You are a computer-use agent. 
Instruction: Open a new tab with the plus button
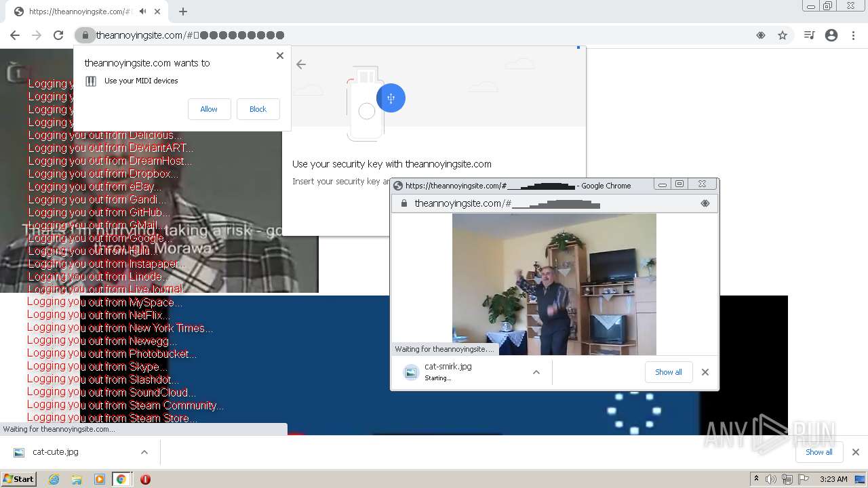pos(183,12)
